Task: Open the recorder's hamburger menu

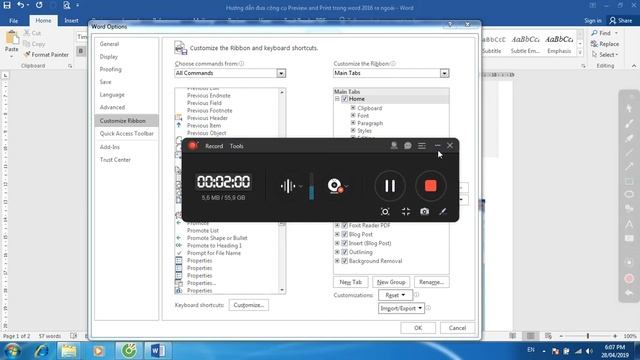Action: point(422,146)
